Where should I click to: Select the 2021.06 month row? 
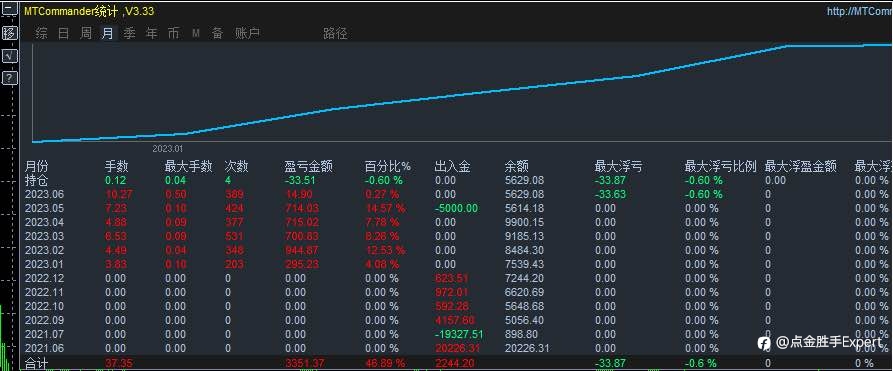[x=44, y=348]
